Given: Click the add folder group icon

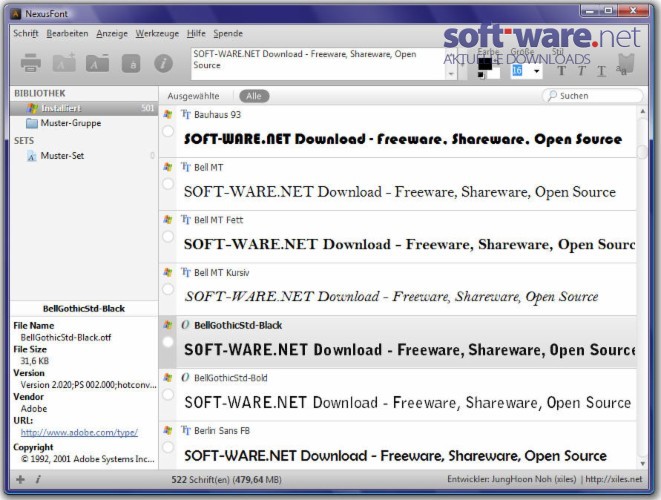Looking at the screenshot, I should [x=64, y=62].
